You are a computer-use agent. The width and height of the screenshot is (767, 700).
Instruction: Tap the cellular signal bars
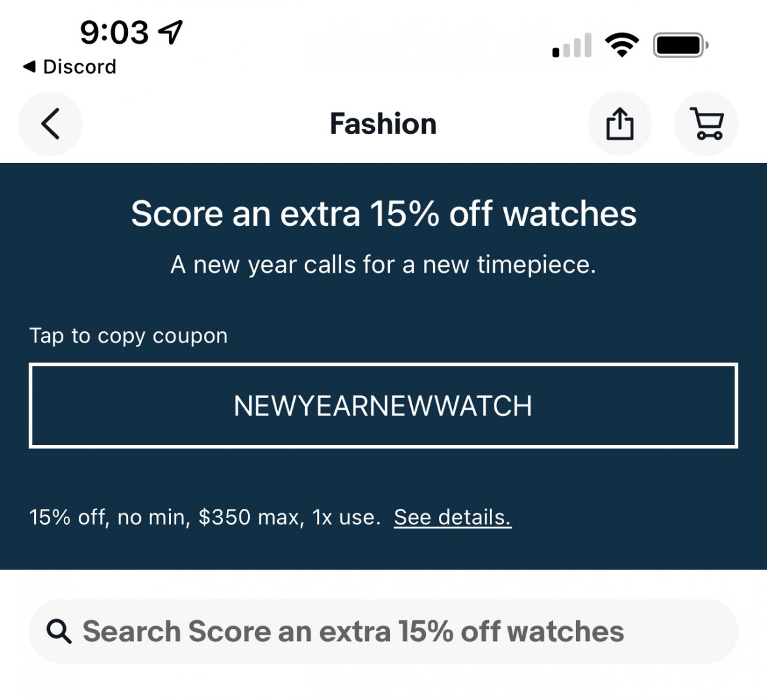click(572, 46)
